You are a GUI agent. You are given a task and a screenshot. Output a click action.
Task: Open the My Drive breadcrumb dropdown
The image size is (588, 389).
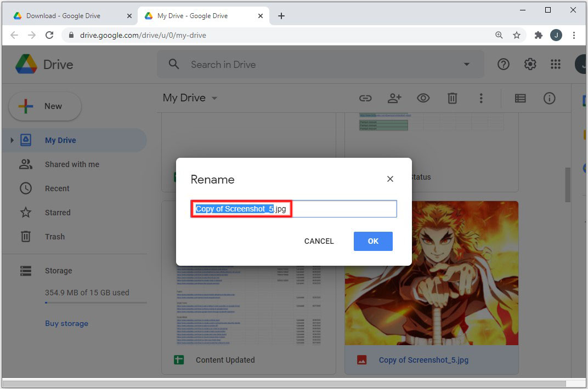(214, 98)
